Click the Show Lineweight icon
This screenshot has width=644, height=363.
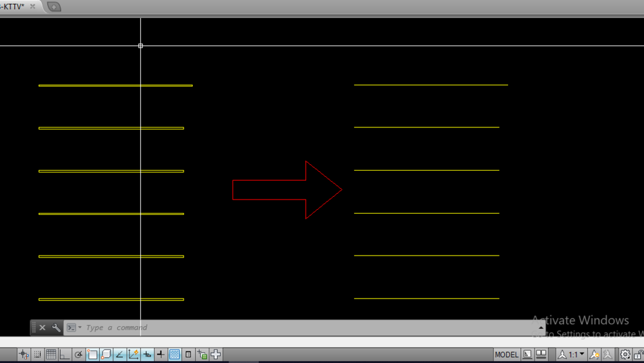161,355
